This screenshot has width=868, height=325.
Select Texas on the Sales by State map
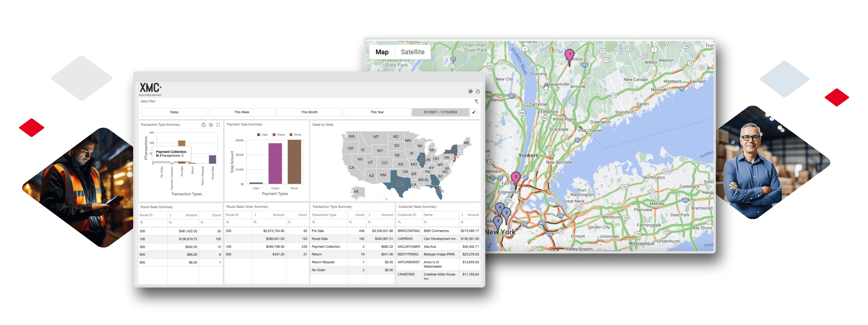tap(400, 183)
